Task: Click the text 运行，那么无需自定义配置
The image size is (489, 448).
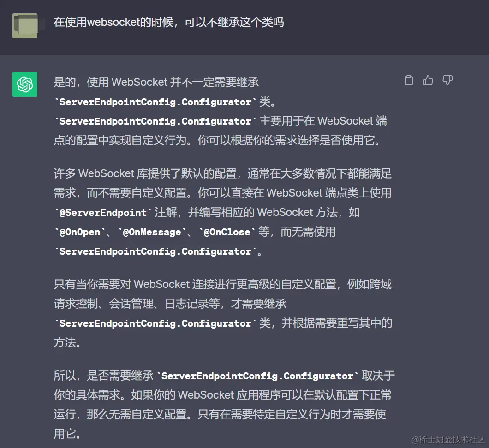Action: pos(120,415)
